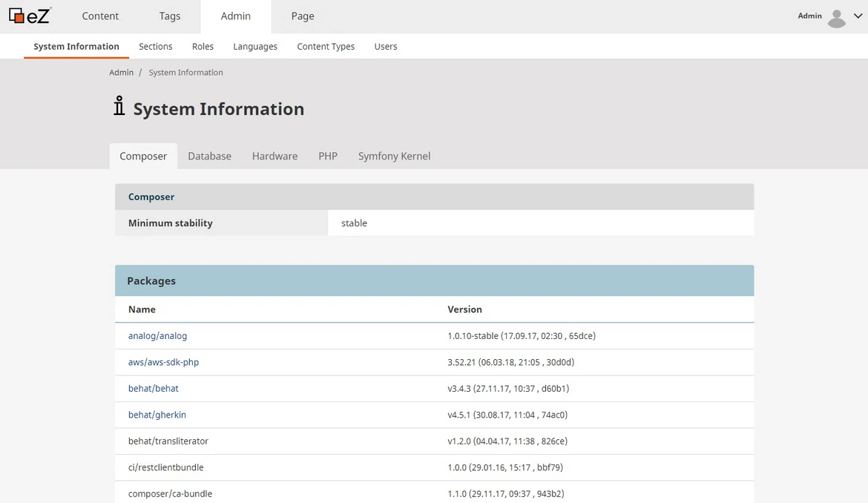868x503 pixels.
Task: Open the aws/aws-sdk-php package link
Action: point(163,361)
